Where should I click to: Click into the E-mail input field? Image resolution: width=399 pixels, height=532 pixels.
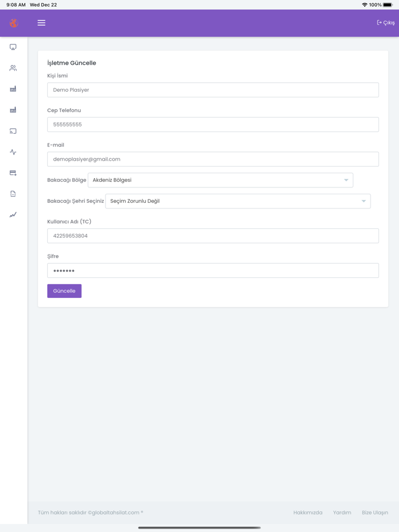(213, 159)
